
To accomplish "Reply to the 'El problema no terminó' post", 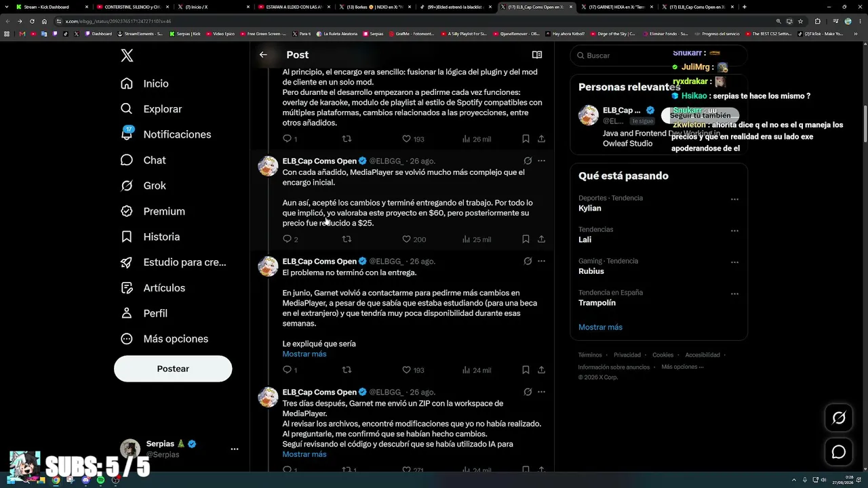I will (x=290, y=370).
